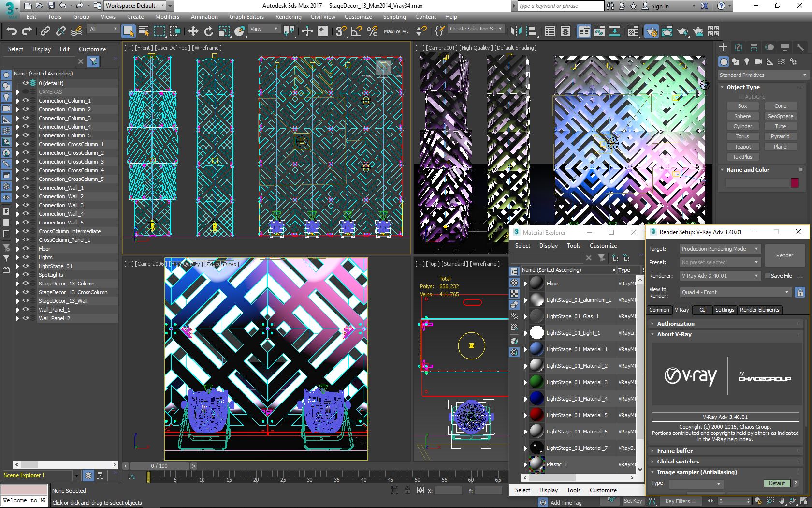Open the Workspace Default dropdown

pos(135,6)
